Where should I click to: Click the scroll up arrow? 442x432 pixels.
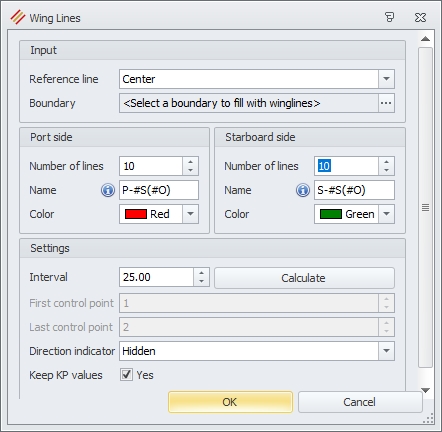click(x=425, y=39)
